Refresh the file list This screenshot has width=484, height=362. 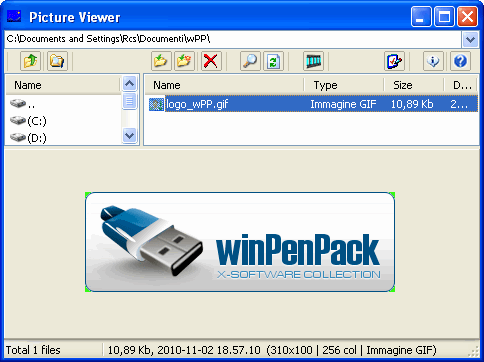273,61
